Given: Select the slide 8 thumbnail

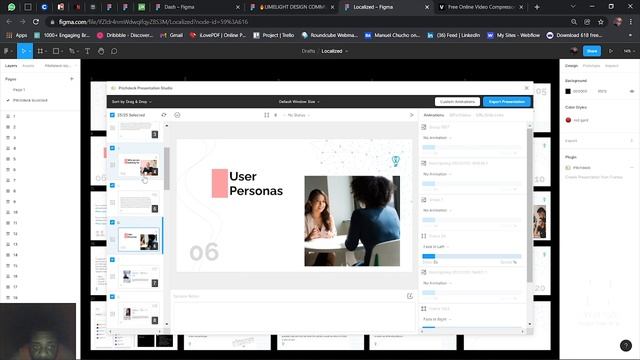Looking at the screenshot, I should [x=138, y=313].
